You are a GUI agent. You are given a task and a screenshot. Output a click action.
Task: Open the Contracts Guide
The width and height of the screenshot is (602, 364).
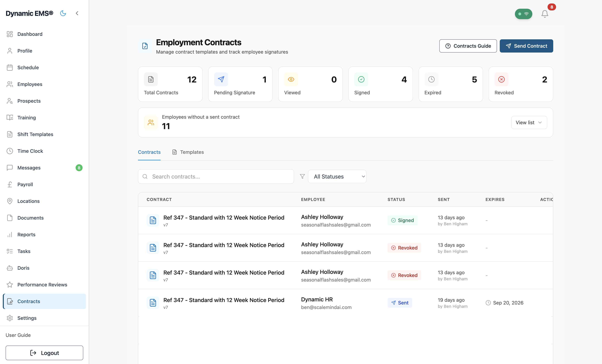tap(468, 46)
